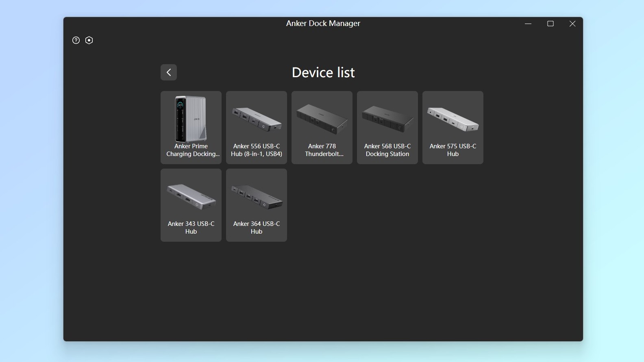Click the "Anker Prime Charging Docking..." label

pos(191,150)
